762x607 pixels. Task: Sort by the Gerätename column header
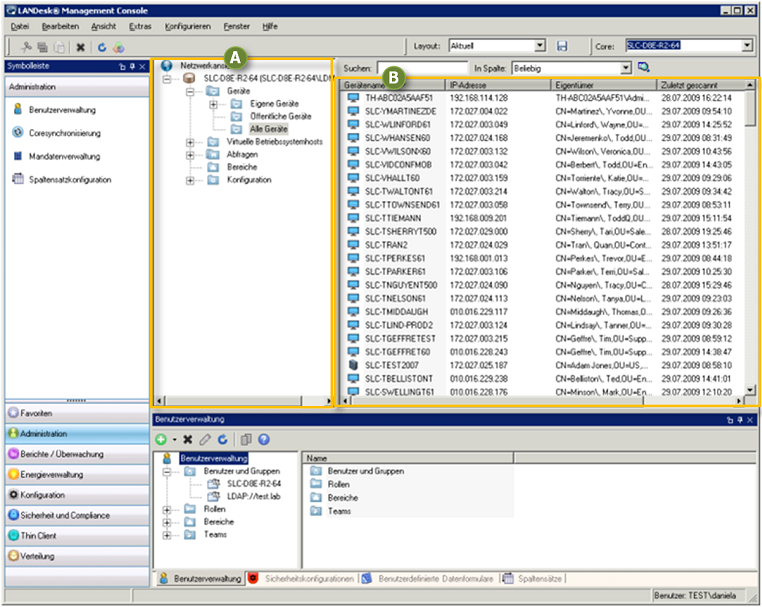coord(392,85)
